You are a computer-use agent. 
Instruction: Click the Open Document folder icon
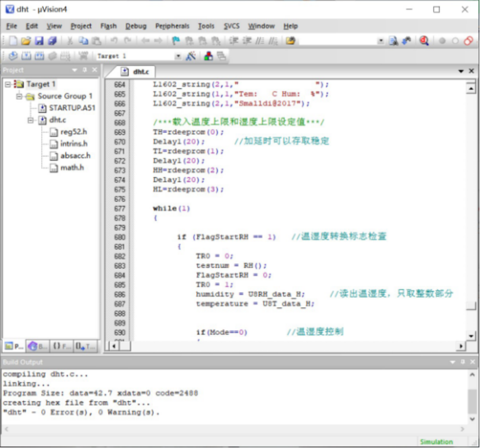click(291, 40)
